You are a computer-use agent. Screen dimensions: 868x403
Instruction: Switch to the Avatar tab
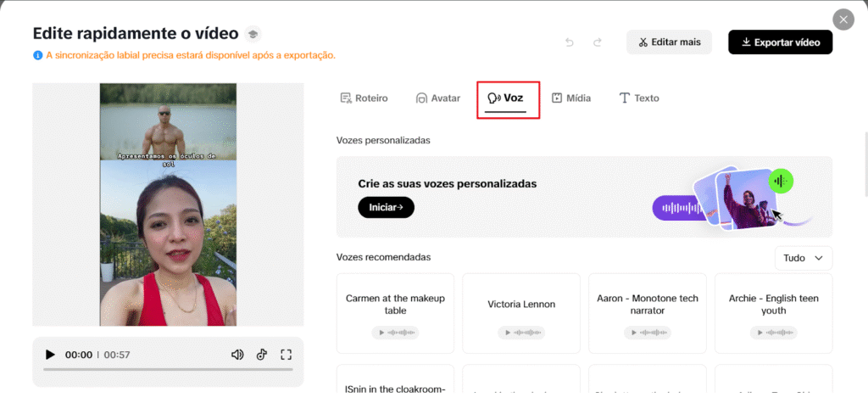tap(437, 98)
